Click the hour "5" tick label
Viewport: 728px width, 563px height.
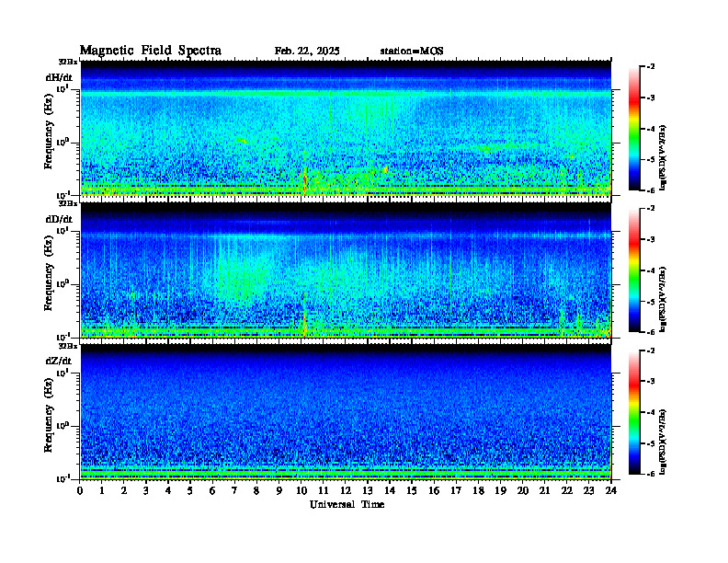tap(190, 490)
